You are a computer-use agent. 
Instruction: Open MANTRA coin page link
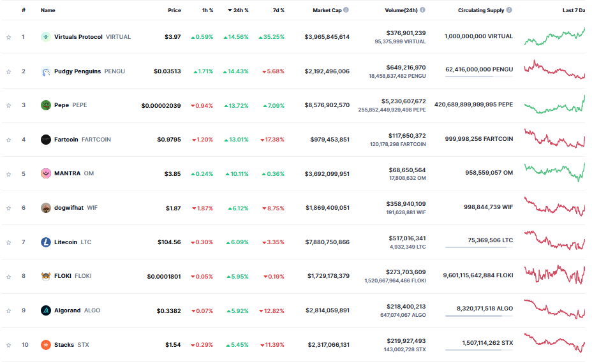point(67,173)
